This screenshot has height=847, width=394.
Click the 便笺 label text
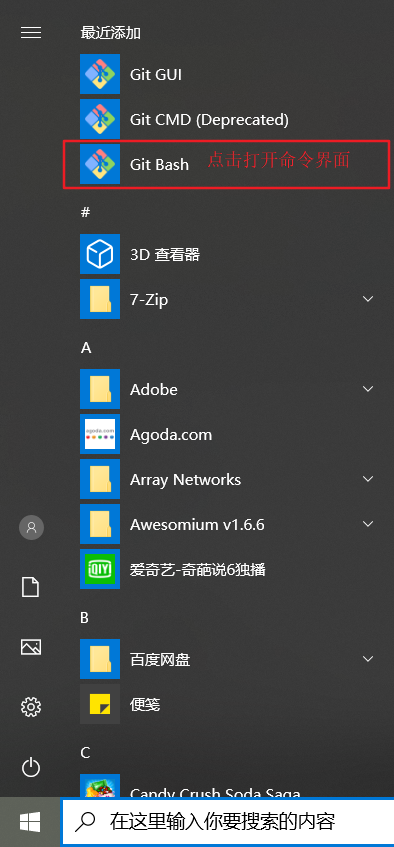click(x=145, y=705)
